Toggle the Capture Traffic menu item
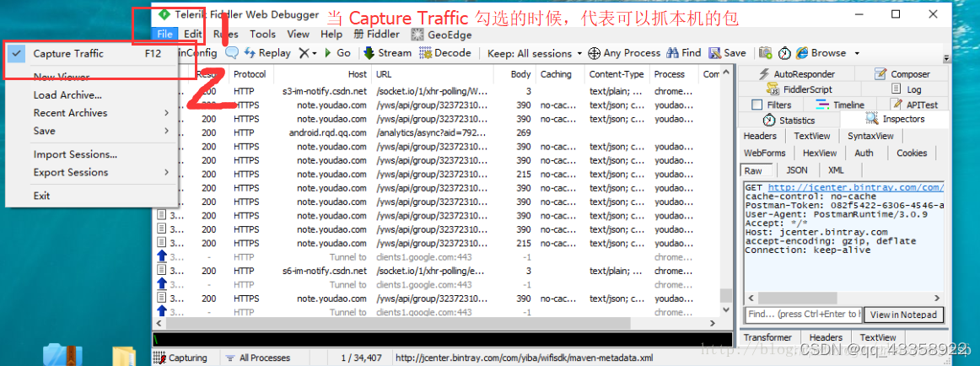This screenshot has height=366, width=980. pyautogui.click(x=92, y=54)
